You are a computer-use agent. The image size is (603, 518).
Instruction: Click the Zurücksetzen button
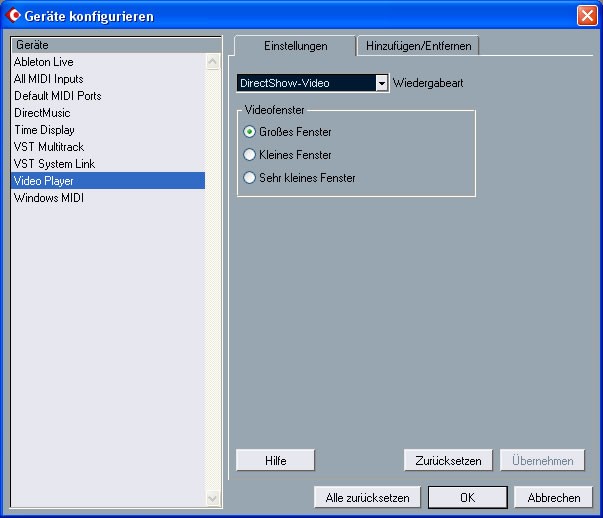448,460
